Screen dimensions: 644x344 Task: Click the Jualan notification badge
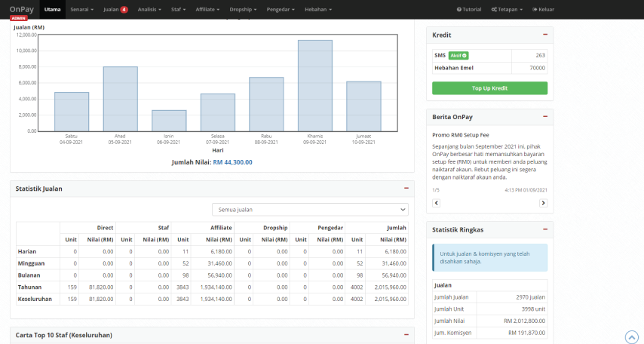point(124,9)
